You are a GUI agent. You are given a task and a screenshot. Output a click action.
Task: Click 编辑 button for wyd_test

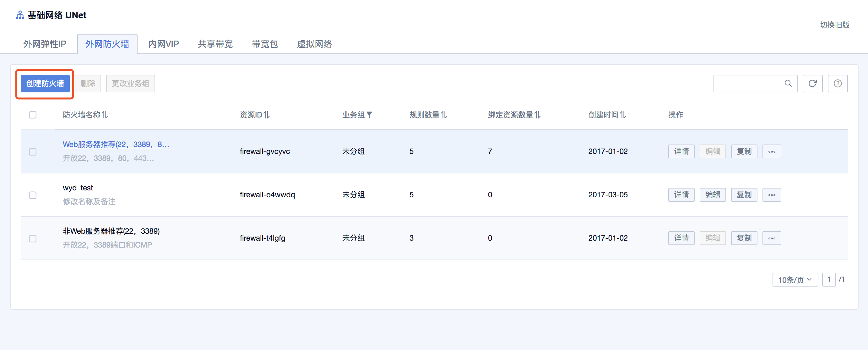click(712, 195)
